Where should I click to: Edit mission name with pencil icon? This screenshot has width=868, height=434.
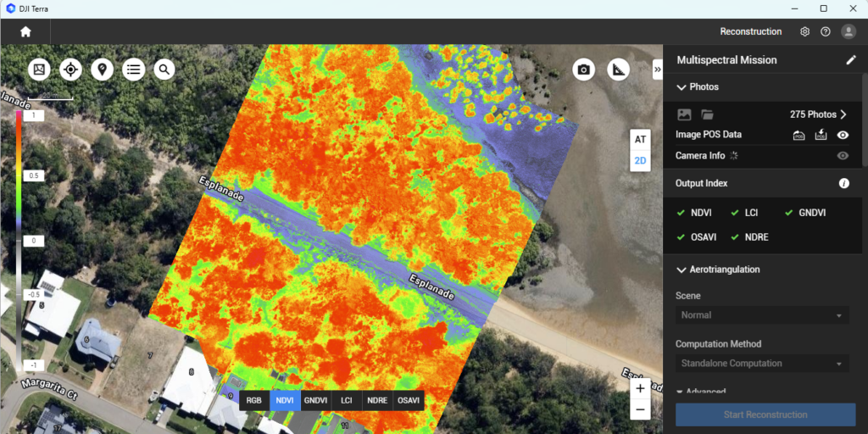(x=851, y=60)
